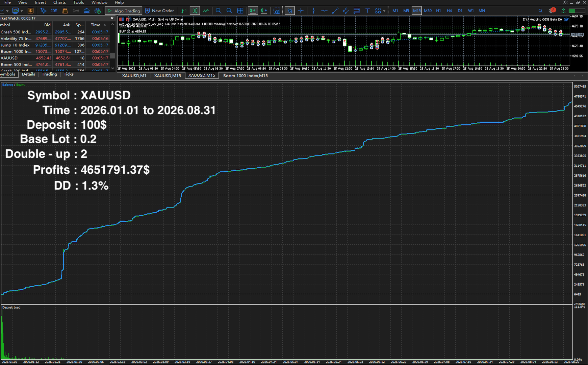Open the dollar sign account icon
Screen dimensions: 588x365
[x=30, y=11]
